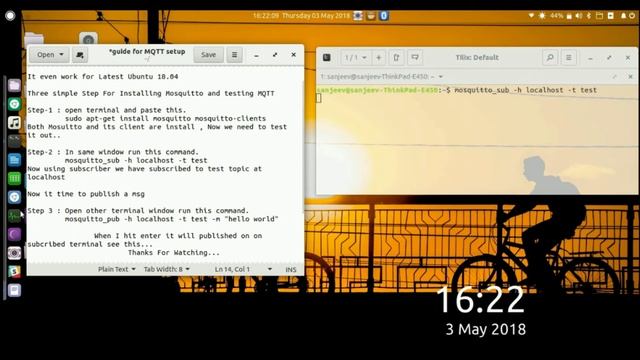Click the add terminal right icon in Tilix
The height and width of the screenshot is (360, 640).
pos(396,58)
